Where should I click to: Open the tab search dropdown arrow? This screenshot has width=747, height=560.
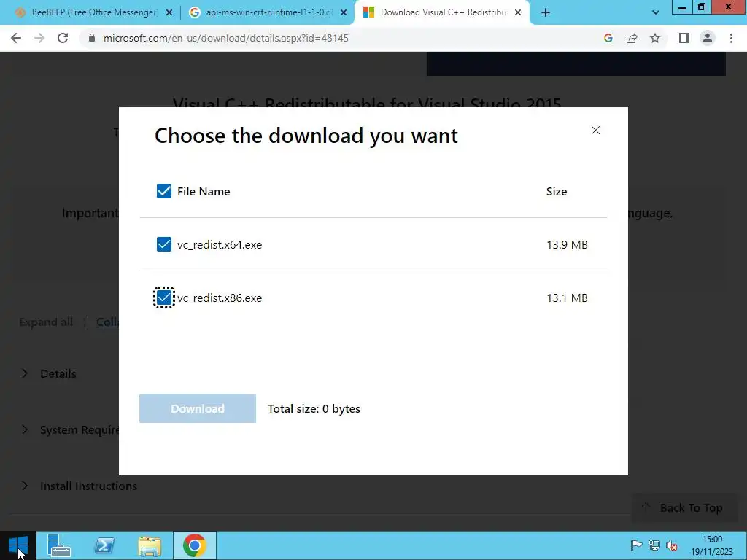pos(656,12)
